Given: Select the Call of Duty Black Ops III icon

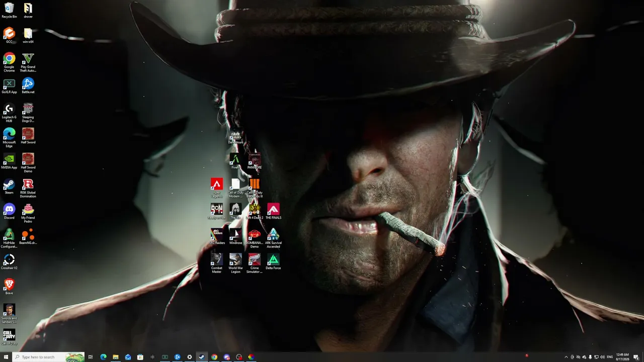Looking at the screenshot, I should coord(255,188).
